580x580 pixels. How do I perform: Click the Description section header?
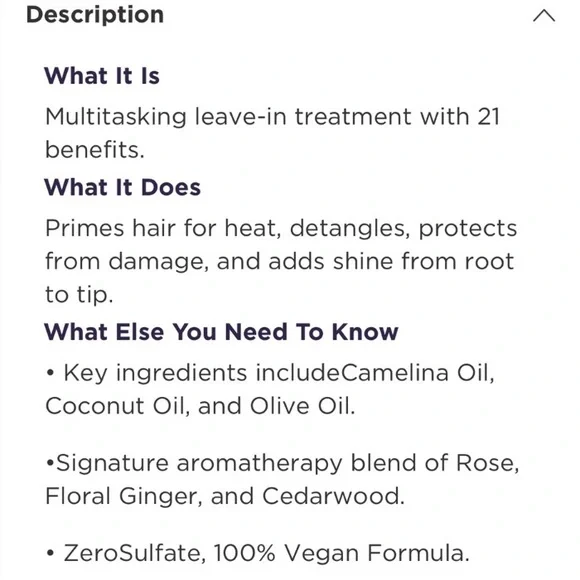pyautogui.click(x=95, y=15)
